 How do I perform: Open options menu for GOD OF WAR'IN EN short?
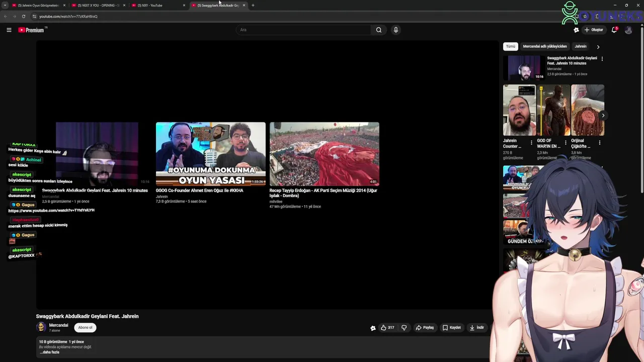pyautogui.click(x=566, y=143)
